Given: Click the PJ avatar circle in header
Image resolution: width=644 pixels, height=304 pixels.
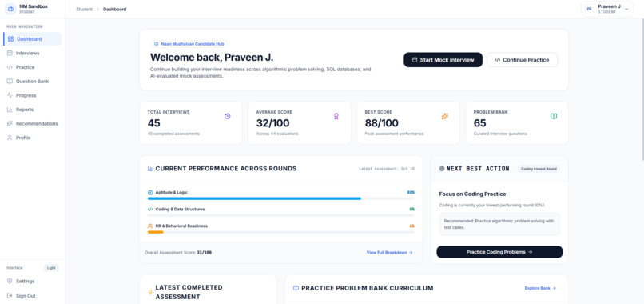Looking at the screenshot, I should tap(590, 9).
